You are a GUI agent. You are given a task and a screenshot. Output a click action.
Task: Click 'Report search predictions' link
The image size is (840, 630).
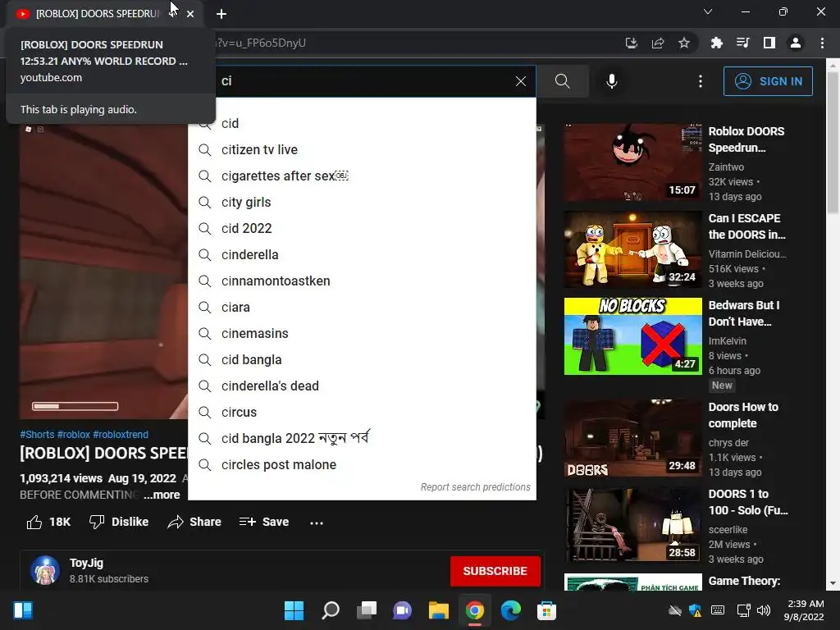click(x=475, y=487)
